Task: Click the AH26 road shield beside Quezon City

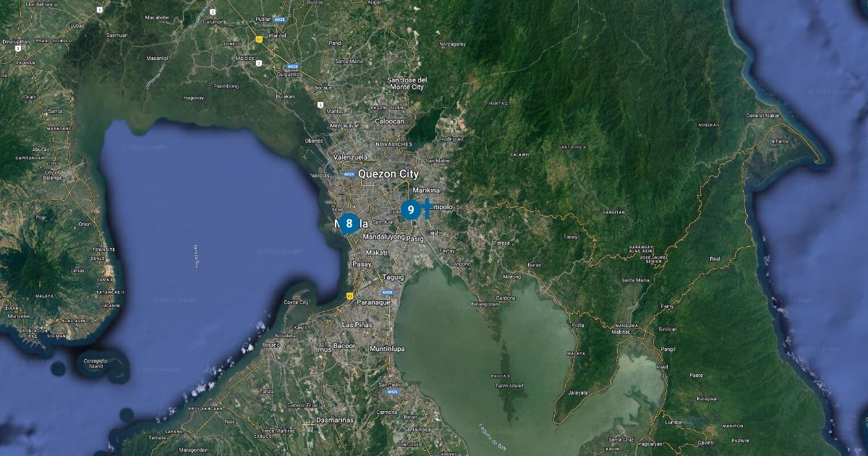Action: coord(349,174)
